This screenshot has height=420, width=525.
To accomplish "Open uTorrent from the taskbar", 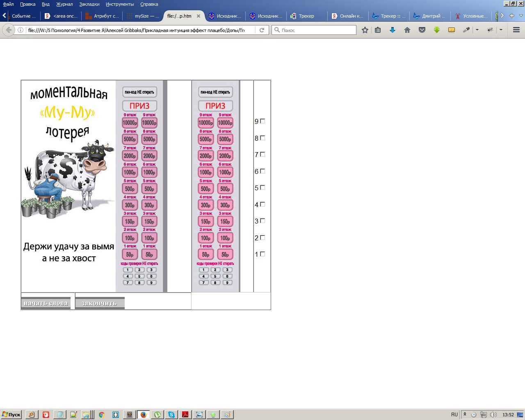I will (157, 415).
